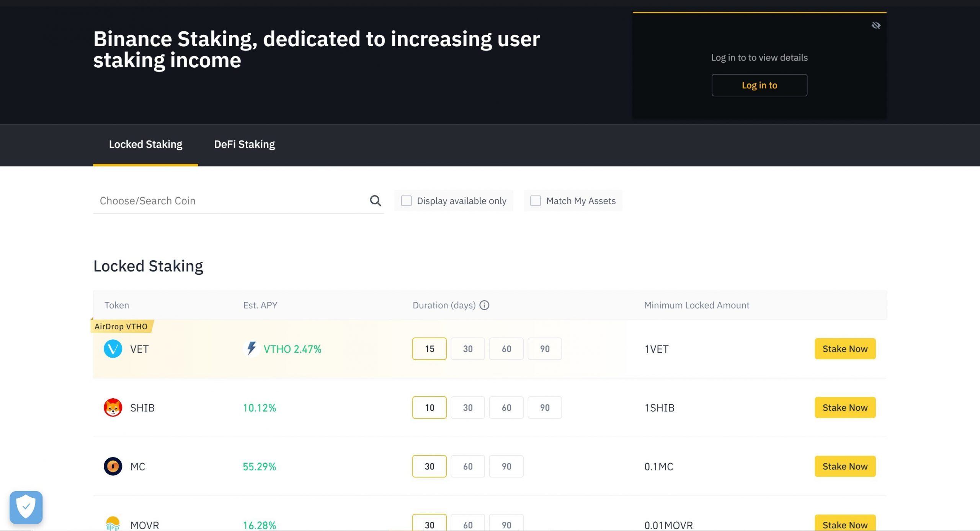Select 90-day duration for MOVR
The image size is (980, 531).
tap(506, 523)
